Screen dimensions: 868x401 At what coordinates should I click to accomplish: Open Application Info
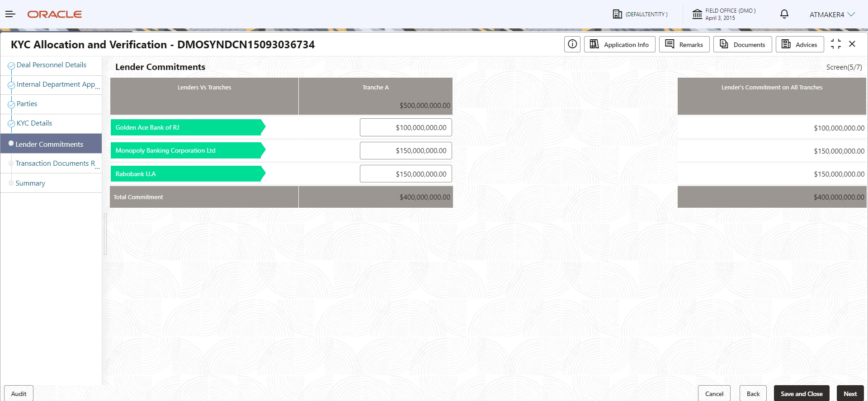click(x=619, y=44)
